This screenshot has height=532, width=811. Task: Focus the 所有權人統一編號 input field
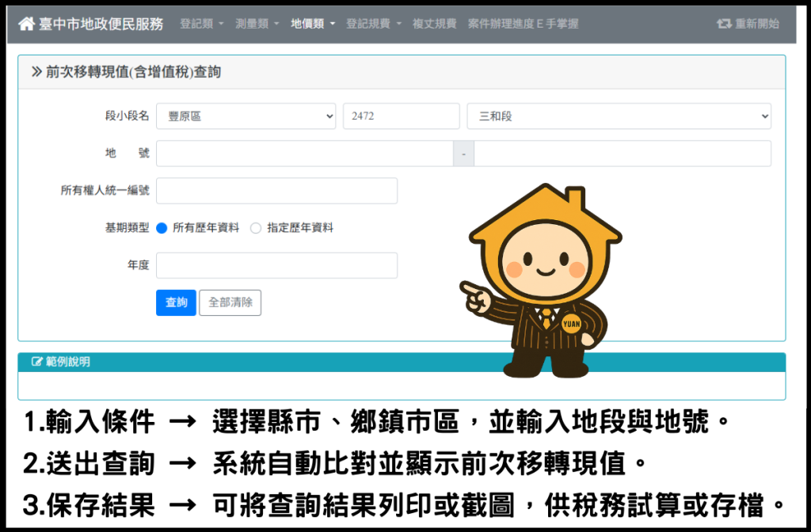tap(276, 191)
